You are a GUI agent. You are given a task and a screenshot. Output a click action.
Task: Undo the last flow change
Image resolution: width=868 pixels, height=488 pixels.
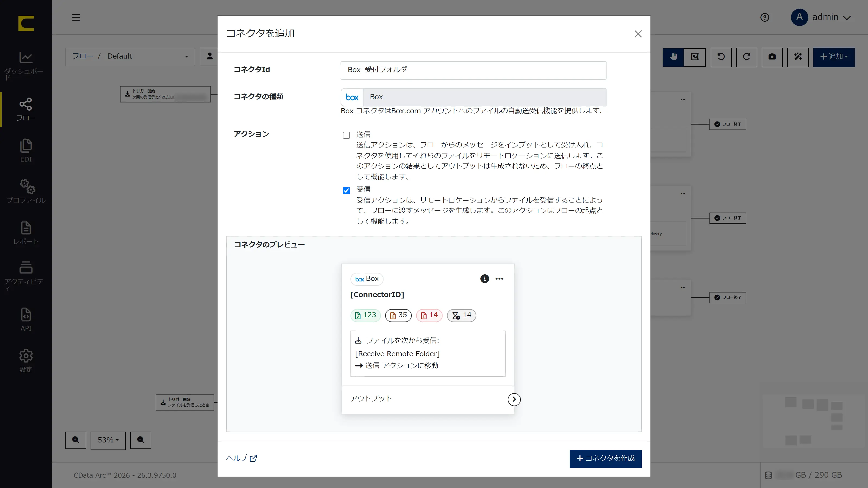point(721,57)
